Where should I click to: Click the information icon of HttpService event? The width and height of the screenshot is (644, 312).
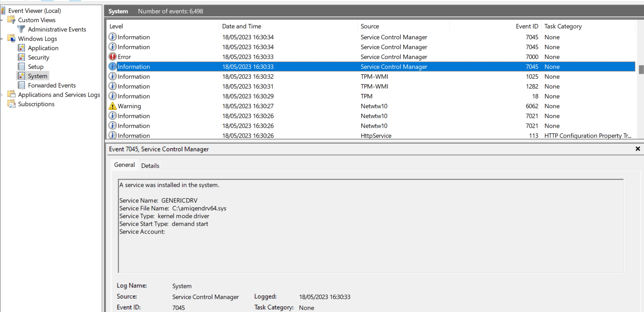(x=113, y=136)
